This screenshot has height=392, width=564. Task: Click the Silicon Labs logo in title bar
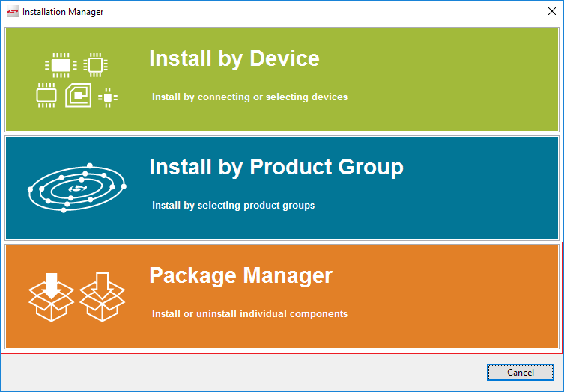(13, 12)
